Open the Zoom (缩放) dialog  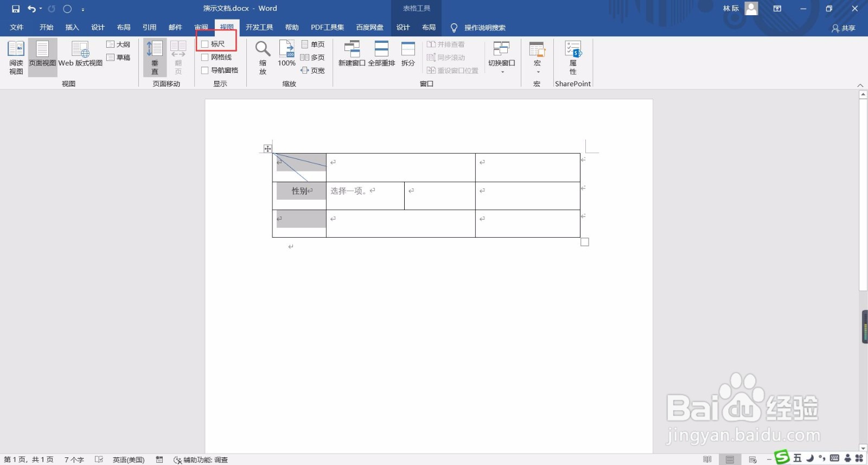263,58
